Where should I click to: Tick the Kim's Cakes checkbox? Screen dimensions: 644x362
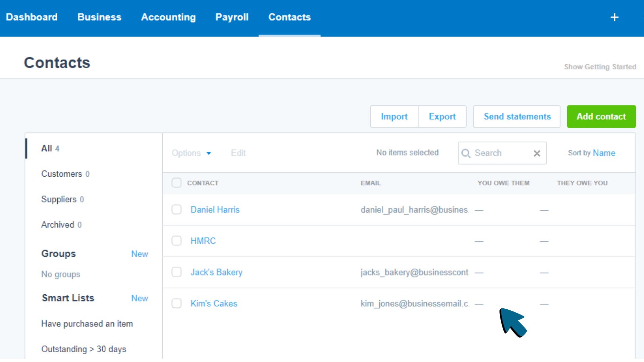coord(176,303)
